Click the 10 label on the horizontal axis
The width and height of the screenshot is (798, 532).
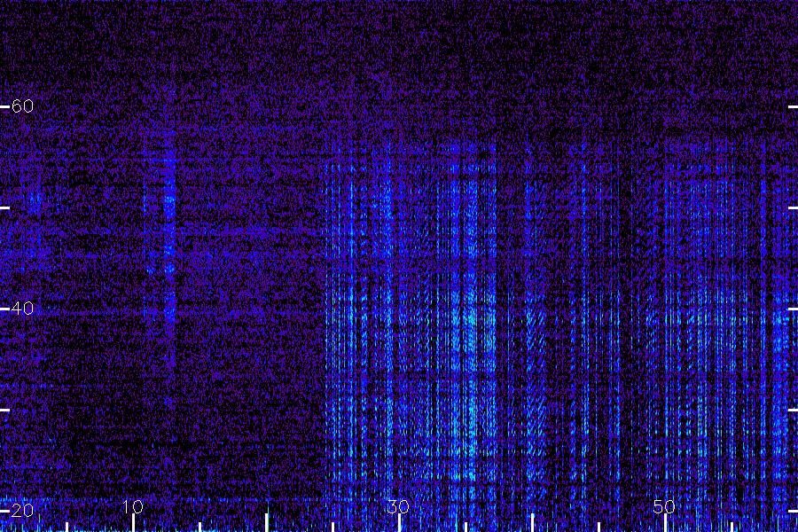(133, 506)
